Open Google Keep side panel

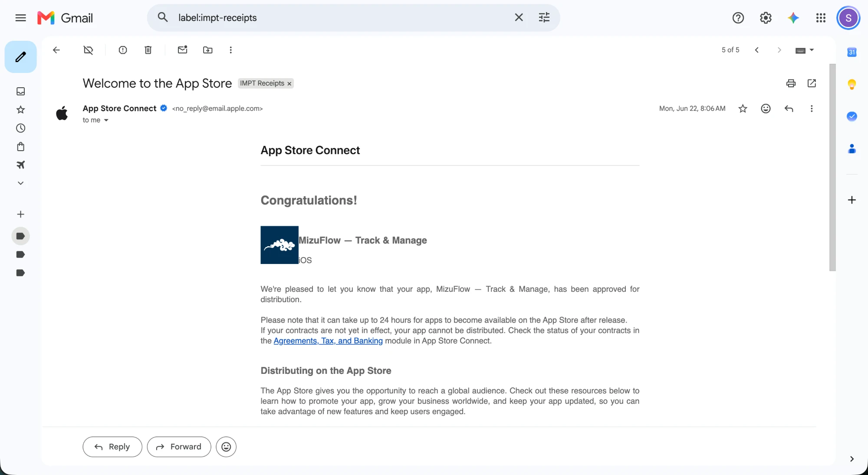click(852, 84)
